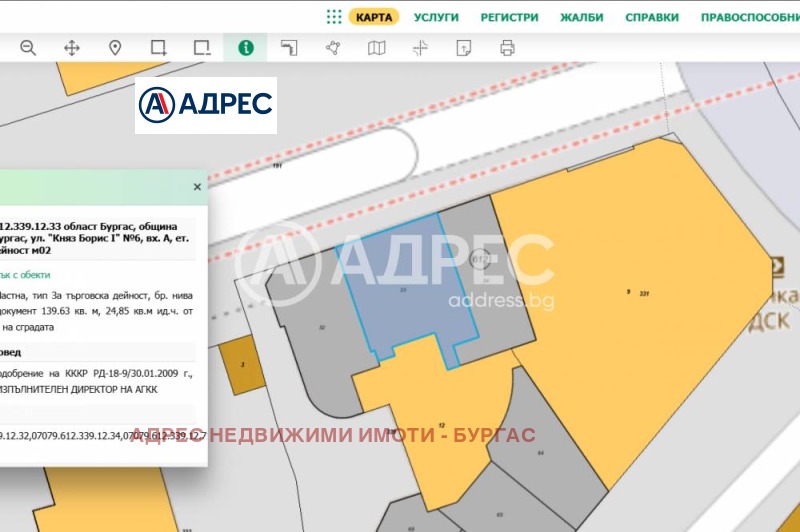Click the orange building labeled 12
The image size is (800, 532).
(x=441, y=426)
